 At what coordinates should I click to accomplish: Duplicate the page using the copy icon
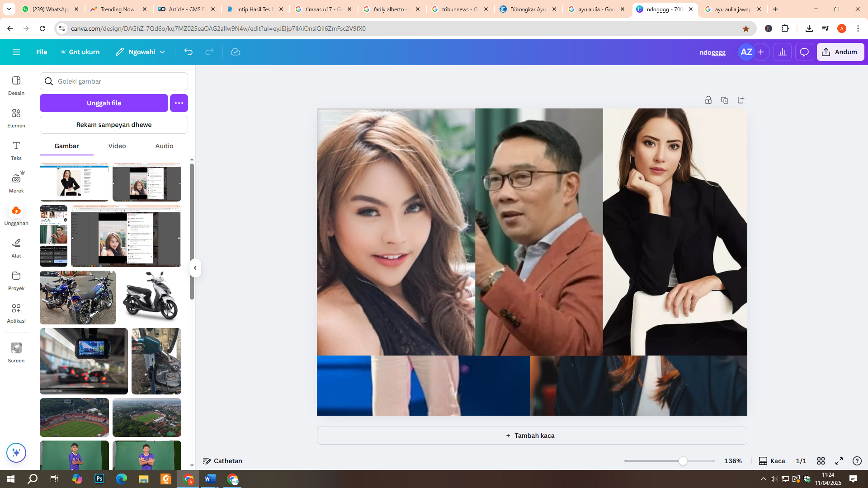[x=725, y=100]
